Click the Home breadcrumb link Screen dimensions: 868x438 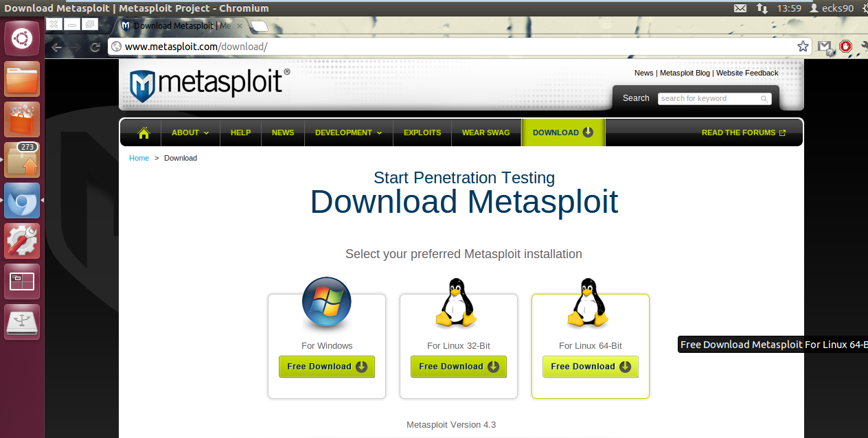click(x=139, y=158)
